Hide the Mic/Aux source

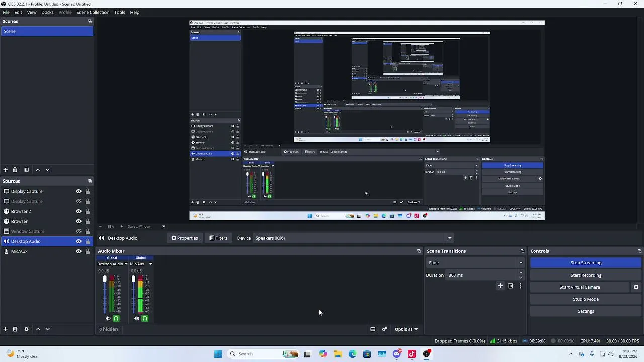tap(78, 251)
